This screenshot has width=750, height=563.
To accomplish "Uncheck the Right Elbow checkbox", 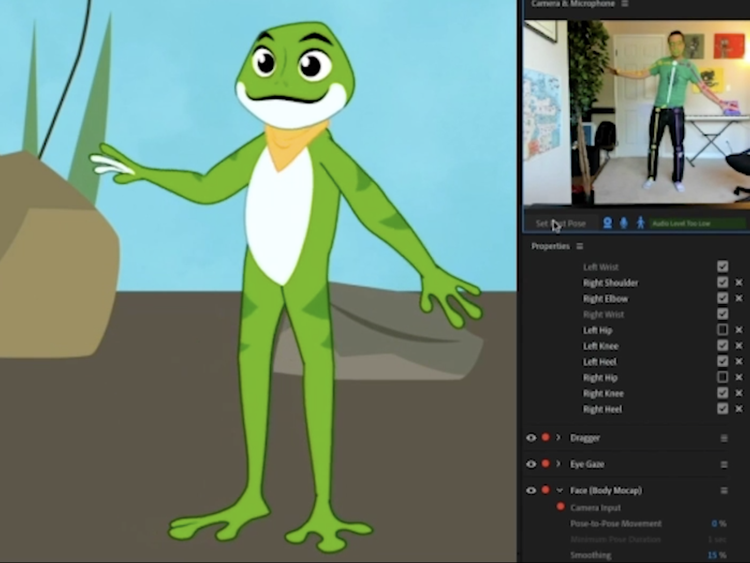I will click(x=723, y=298).
